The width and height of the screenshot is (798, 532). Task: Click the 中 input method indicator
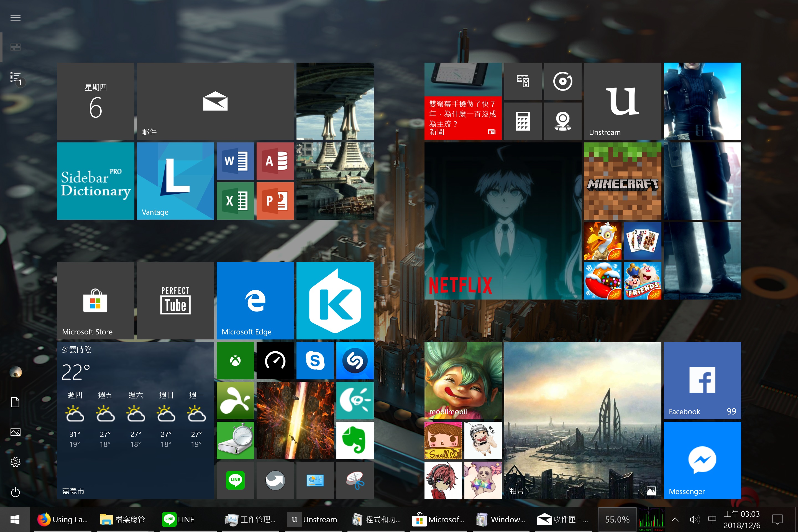click(712, 520)
